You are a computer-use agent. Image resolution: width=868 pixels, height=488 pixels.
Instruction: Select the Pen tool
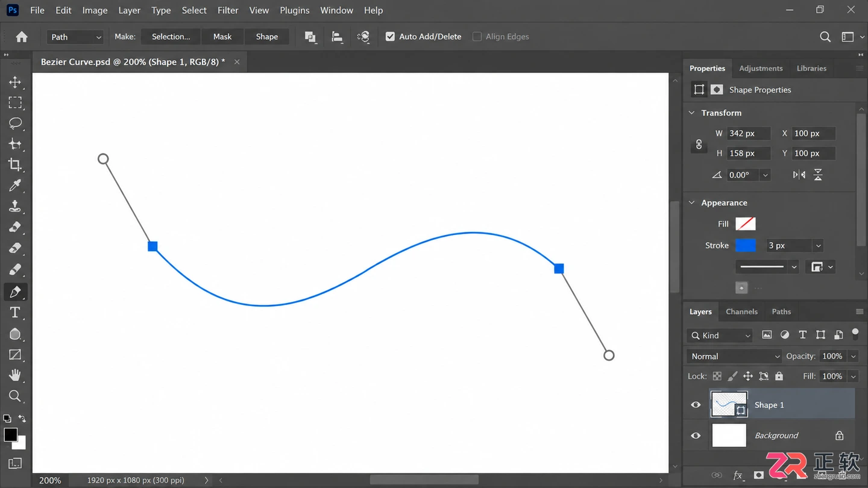(15, 292)
